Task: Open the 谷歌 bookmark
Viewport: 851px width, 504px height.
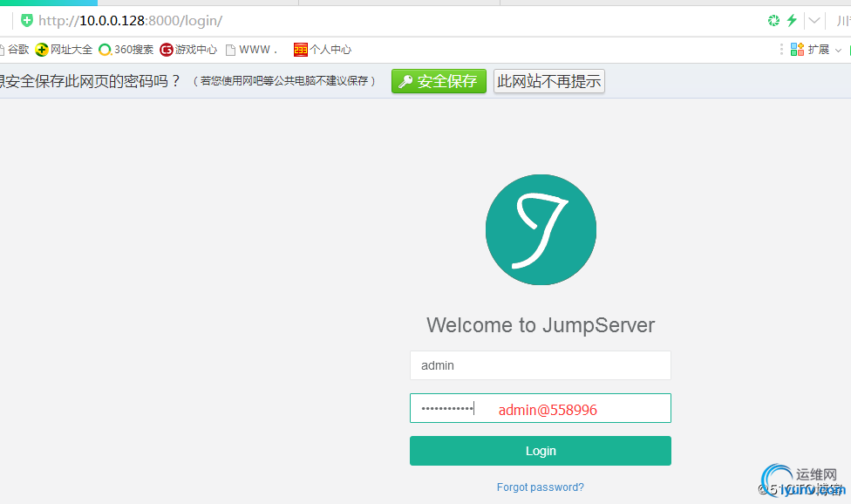Action: 14,50
